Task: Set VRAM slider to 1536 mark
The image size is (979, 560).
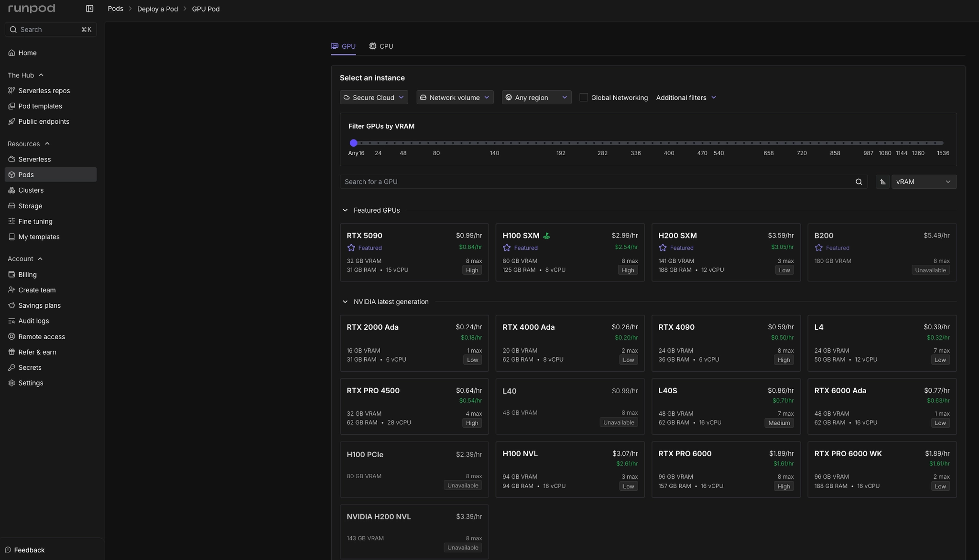Action: coord(943,143)
